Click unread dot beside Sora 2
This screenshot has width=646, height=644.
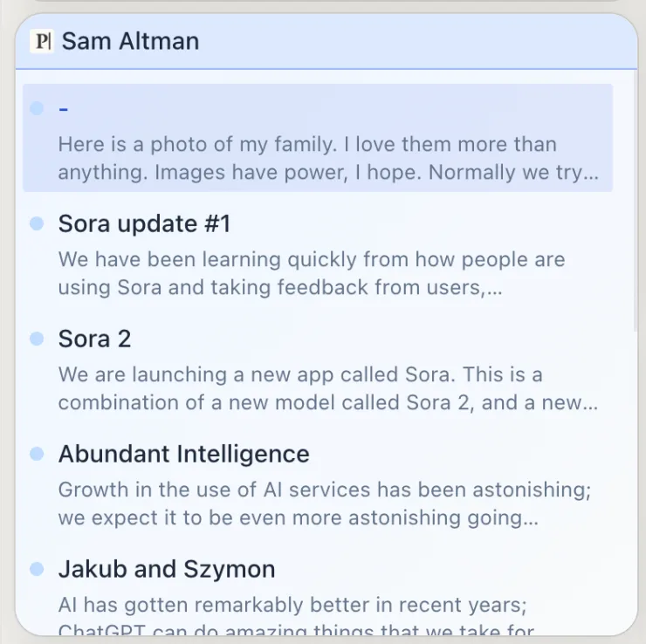[37, 339]
